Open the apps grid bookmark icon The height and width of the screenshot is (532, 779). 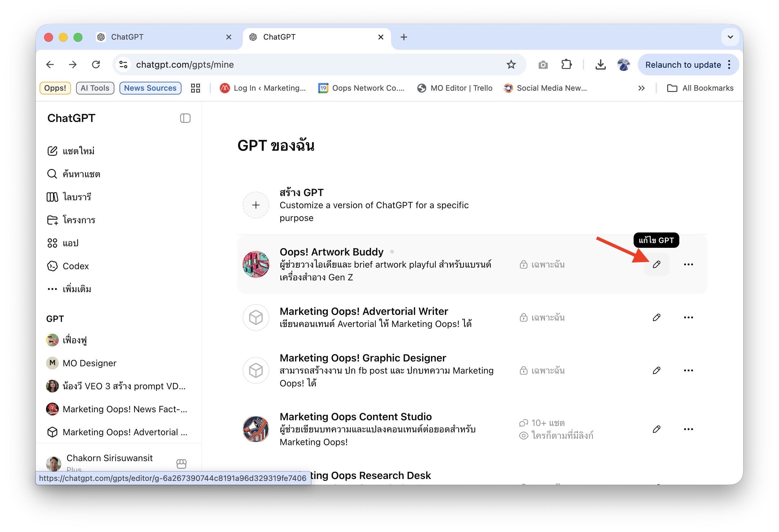point(196,88)
